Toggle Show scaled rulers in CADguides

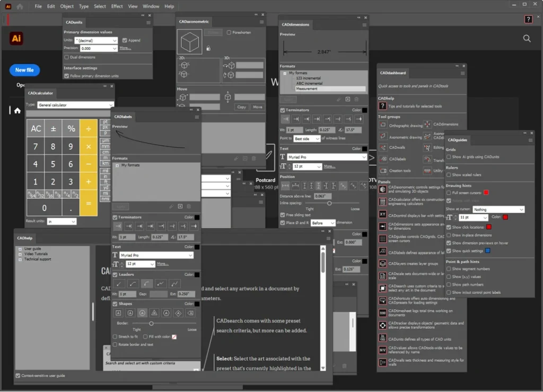click(x=449, y=175)
